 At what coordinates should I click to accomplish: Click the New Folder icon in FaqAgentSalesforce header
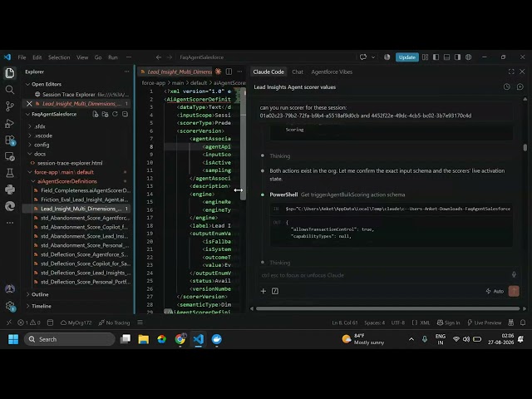pyautogui.click(x=106, y=115)
